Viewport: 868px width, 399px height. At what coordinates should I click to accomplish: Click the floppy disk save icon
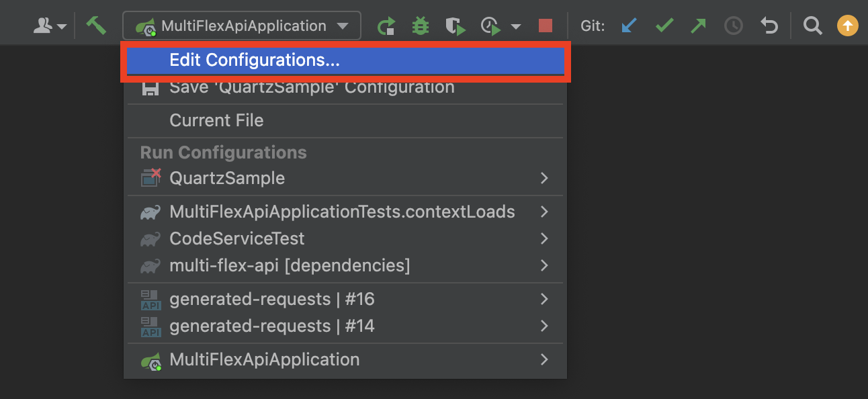click(x=150, y=88)
